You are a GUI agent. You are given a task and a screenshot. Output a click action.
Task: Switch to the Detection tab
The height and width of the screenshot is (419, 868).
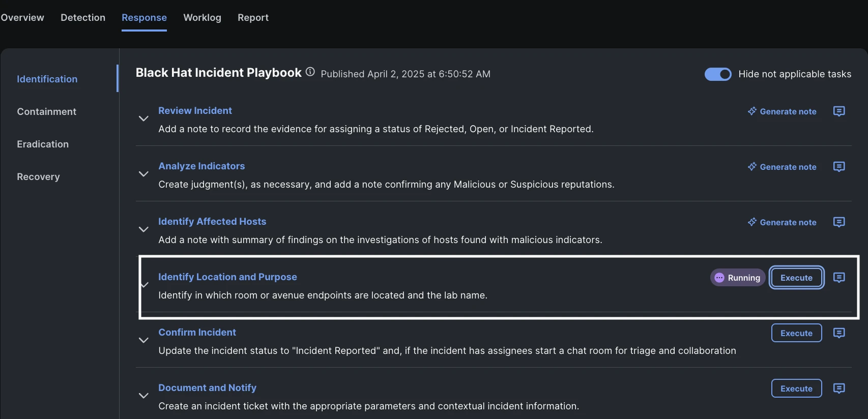pos(83,18)
